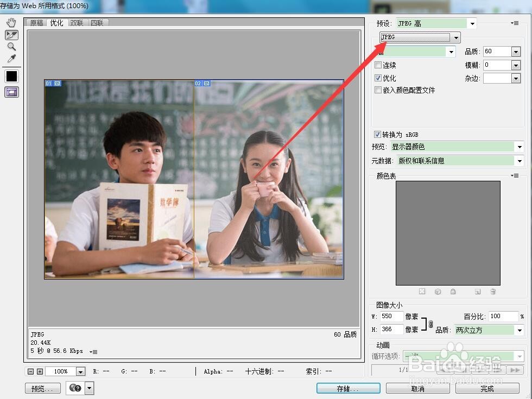The width and height of the screenshot is (532, 399).
Task: Click the gray color table area
Action: 448,233
